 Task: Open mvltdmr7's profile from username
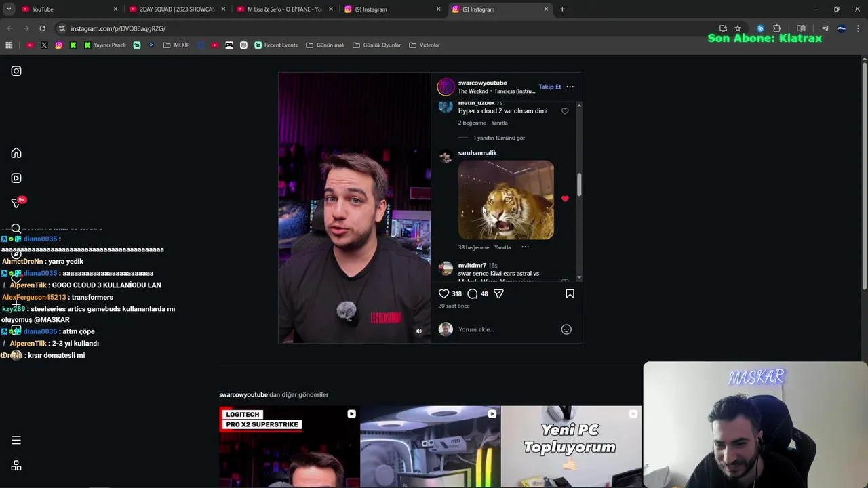coord(472,266)
